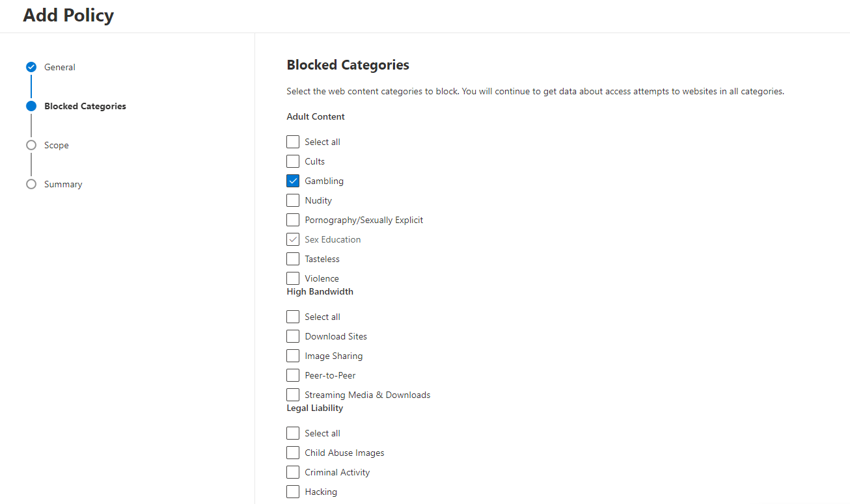The image size is (850, 504).
Task: Check the Cults category checkbox
Action: point(293,161)
